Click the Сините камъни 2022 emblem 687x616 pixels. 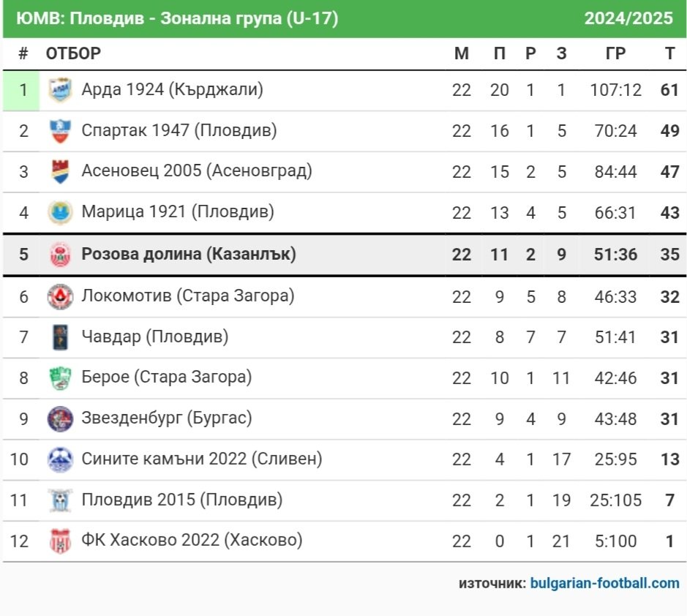60,459
